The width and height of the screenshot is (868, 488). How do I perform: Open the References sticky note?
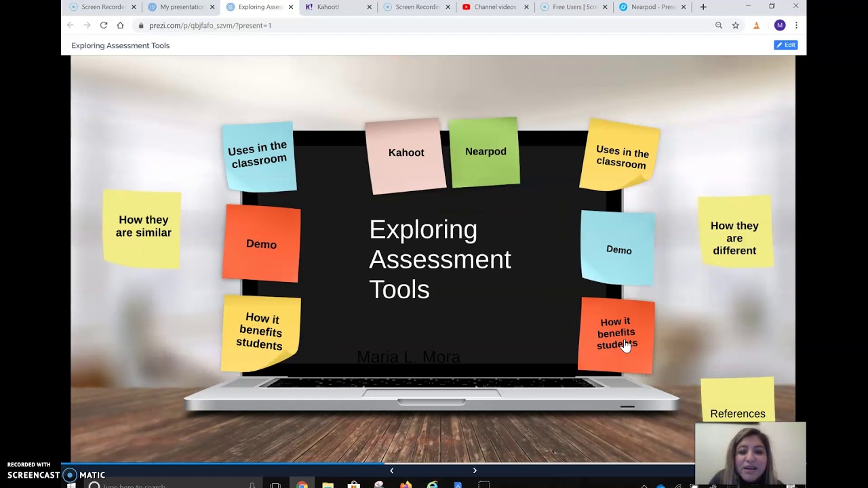[737, 400]
